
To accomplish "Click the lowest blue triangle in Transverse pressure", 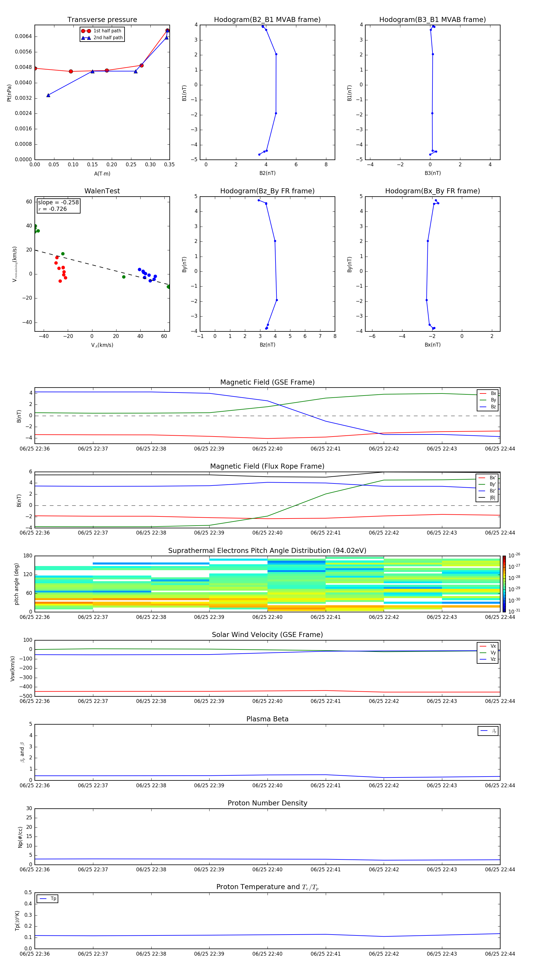I will coord(48,95).
